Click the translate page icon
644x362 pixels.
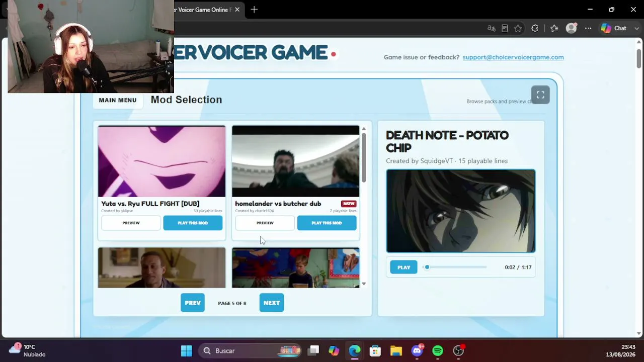tap(492, 28)
